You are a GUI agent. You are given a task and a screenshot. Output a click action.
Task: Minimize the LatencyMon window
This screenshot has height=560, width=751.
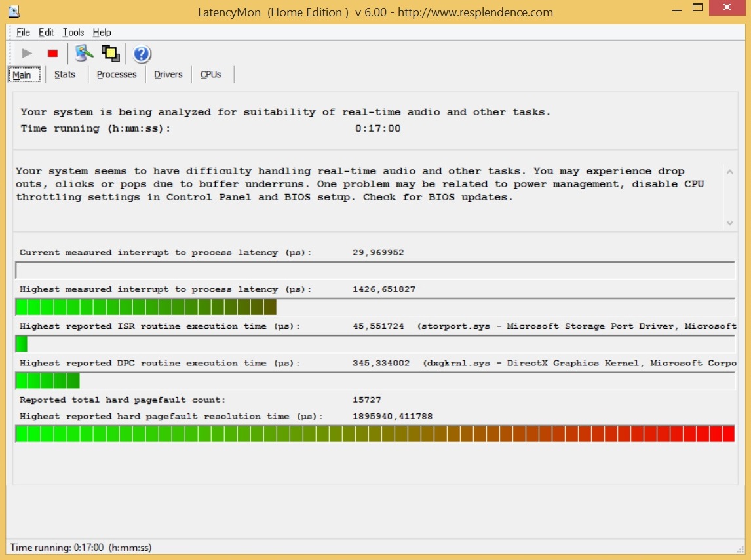pos(677,9)
